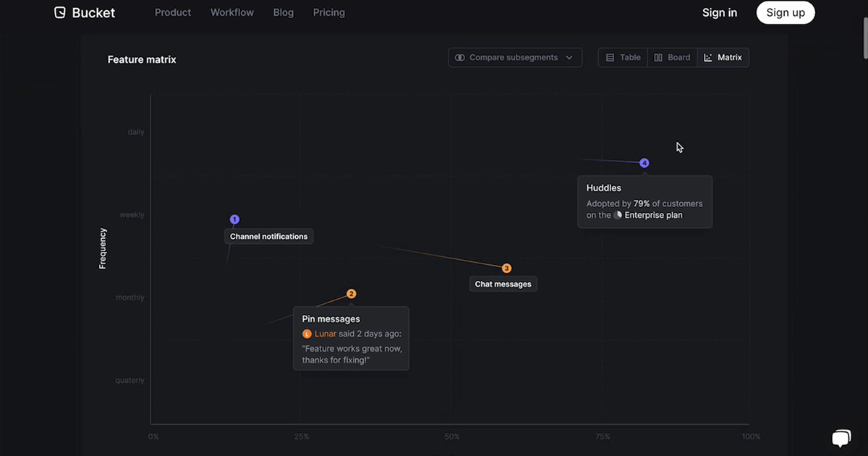Screen dimensions: 868x456
Task: Click the 50% axis tick label
Action: point(452,436)
